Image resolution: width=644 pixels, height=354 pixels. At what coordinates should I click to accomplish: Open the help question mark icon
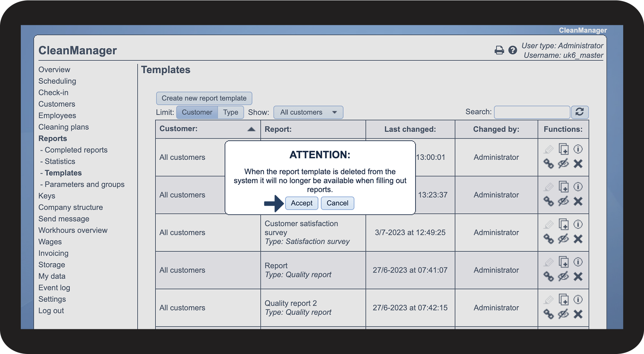click(x=512, y=50)
